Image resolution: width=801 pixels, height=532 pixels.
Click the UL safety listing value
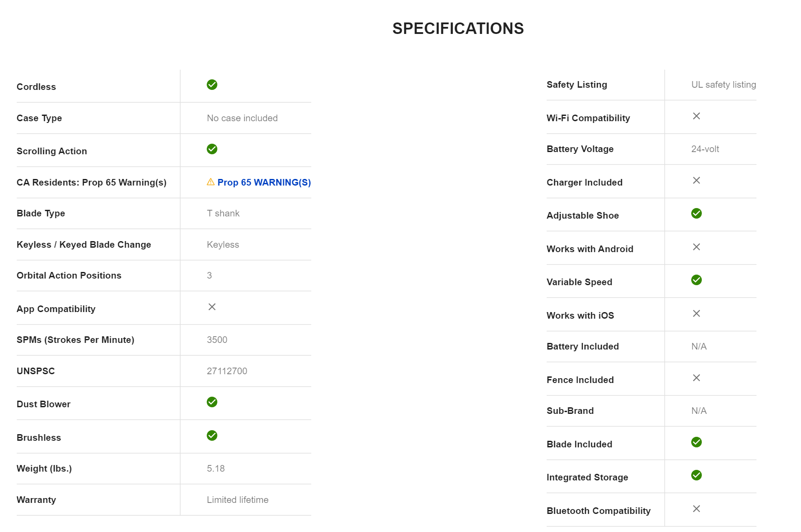tap(723, 85)
